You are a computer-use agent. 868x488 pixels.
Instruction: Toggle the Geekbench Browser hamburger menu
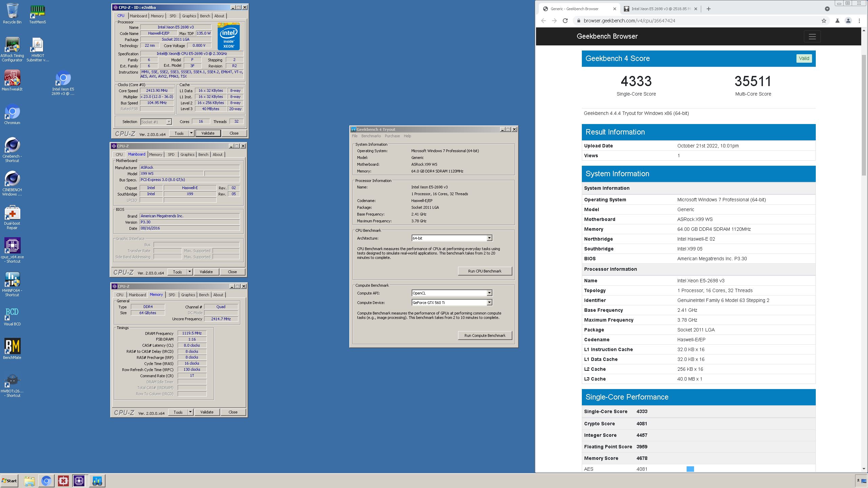pyautogui.click(x=812, y=37)
